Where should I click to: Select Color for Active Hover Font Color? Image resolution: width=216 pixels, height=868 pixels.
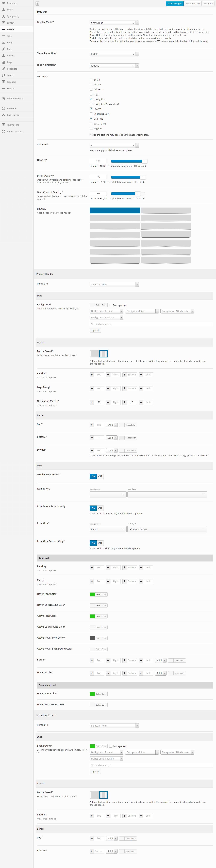tap(98, 638)
